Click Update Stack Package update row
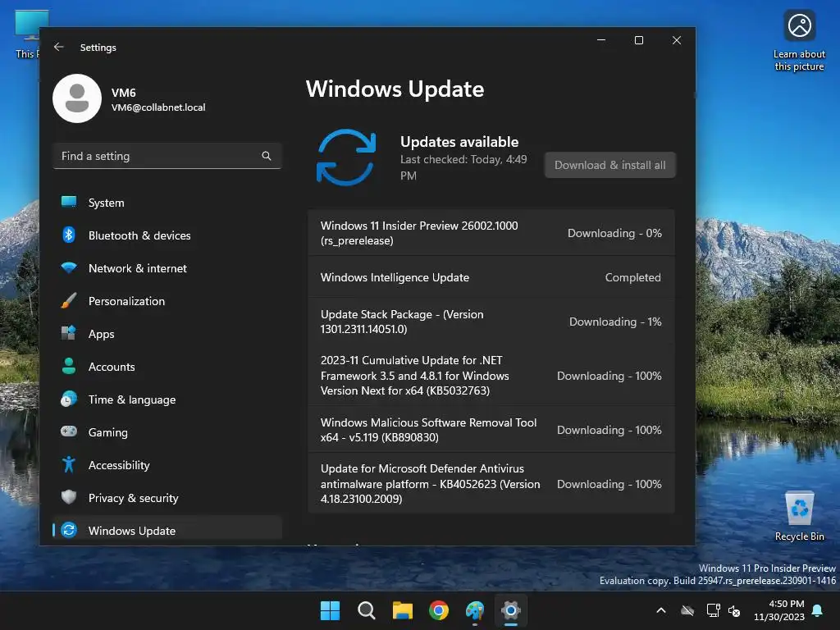This screenshot has width=840, height=630. [491, 322]
